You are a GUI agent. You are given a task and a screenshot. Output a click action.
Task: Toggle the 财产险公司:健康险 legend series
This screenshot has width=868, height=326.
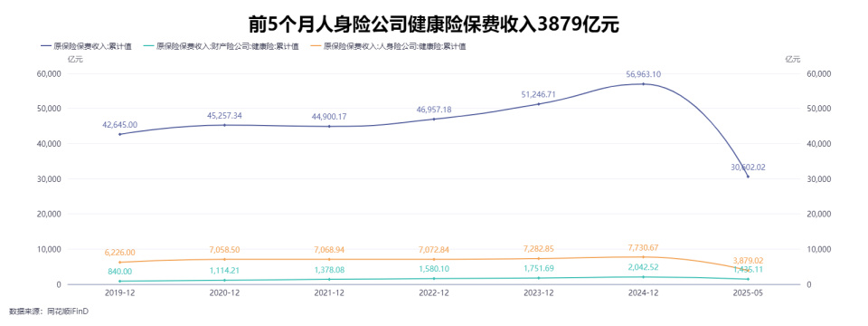tap(222, 46)
